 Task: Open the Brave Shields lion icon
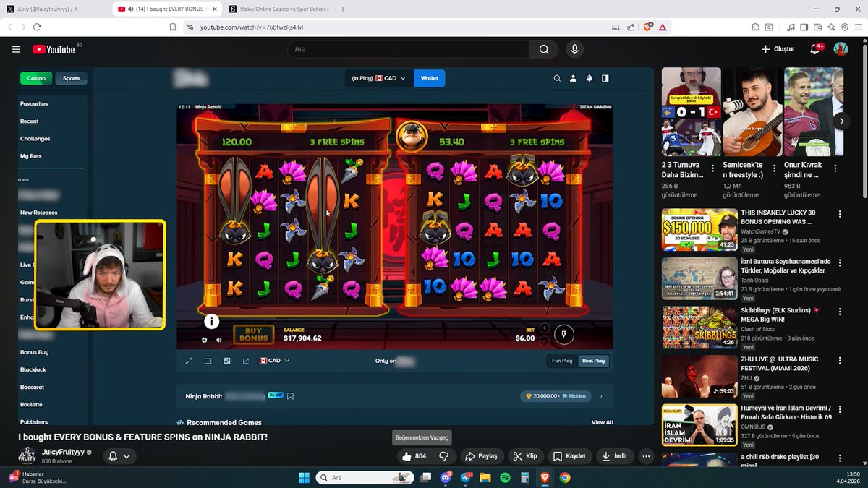pyautogui.click(x=647, y=27)
